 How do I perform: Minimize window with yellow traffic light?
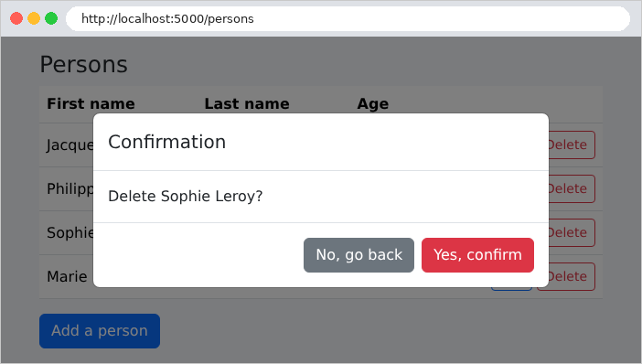(x=34, y=18)
